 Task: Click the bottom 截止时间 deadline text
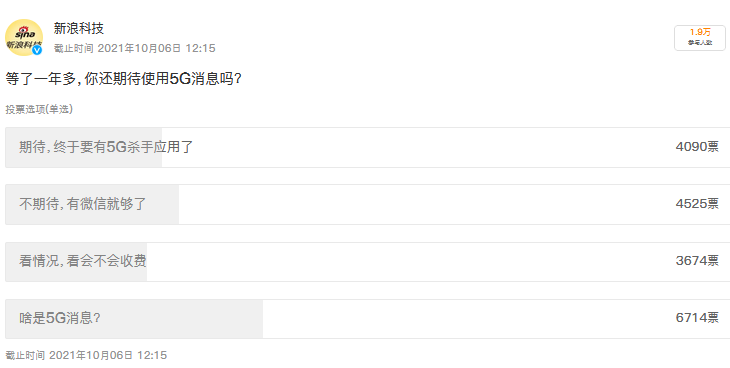point(86,355)
